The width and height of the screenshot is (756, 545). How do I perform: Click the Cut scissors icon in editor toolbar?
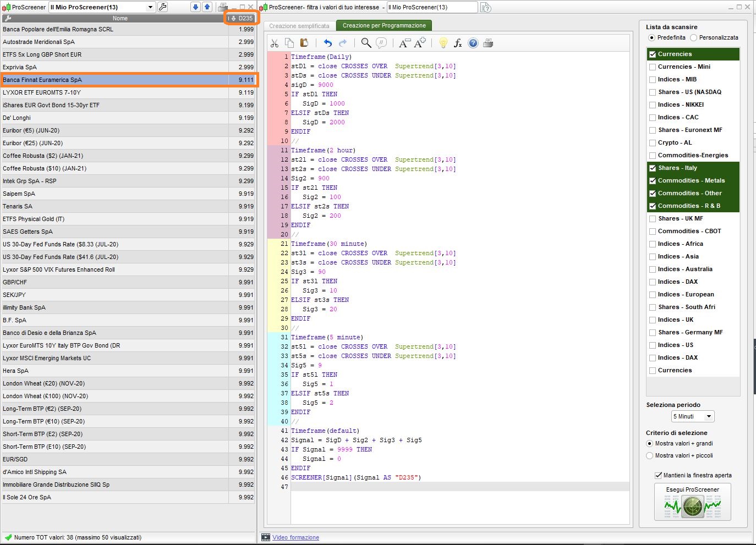coord(275,43)
